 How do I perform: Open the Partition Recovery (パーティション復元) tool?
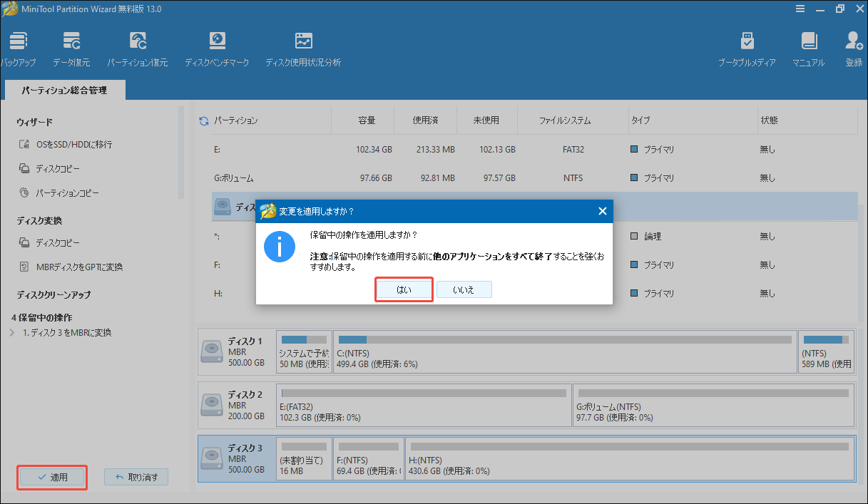coord(138,48)
